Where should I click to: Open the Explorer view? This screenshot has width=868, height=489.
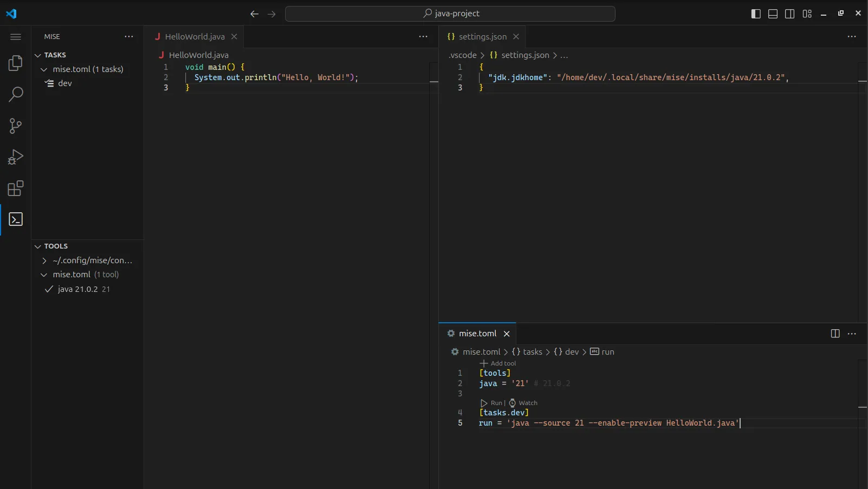15,63
